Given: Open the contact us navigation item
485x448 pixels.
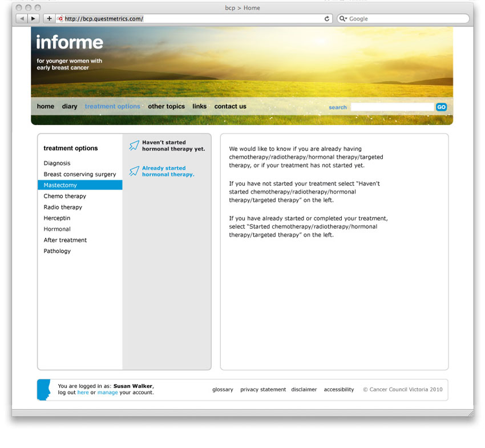Looking at the screenshot, I should [231, 106].
